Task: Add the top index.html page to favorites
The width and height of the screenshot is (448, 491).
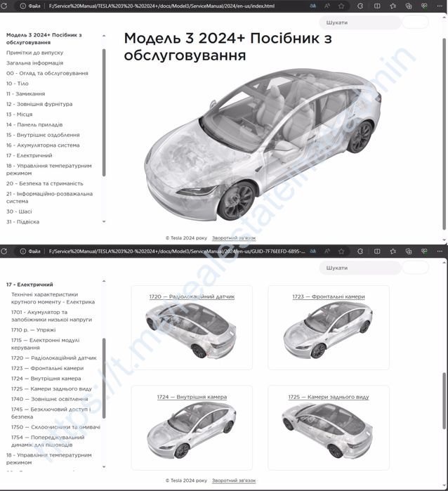Action: [x=341, y=6]
